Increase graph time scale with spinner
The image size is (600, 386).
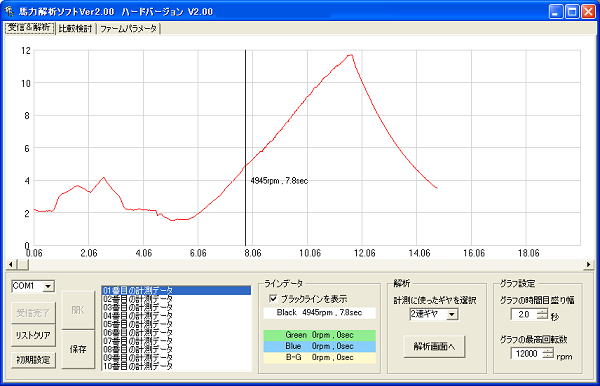pyautogui.click(x=542, y=312)
